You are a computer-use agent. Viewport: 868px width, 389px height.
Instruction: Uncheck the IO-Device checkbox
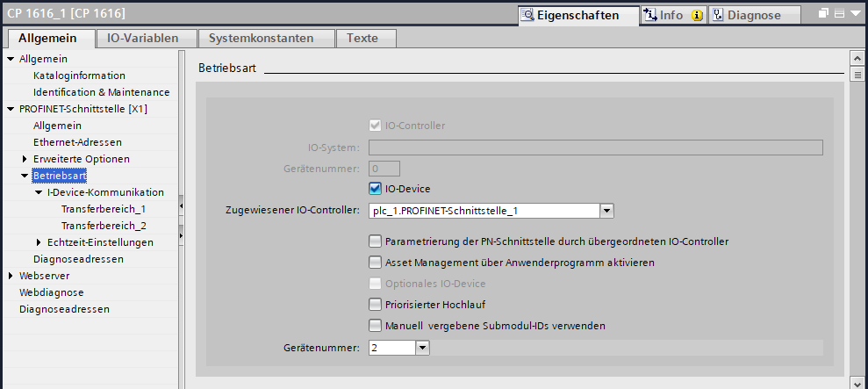click(x=376, y=189)
